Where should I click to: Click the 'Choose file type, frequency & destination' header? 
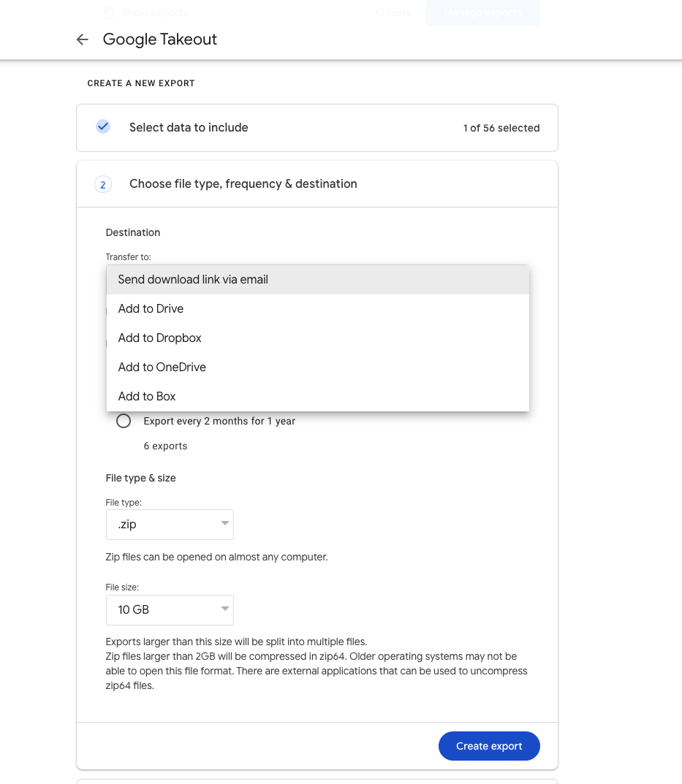243,184
